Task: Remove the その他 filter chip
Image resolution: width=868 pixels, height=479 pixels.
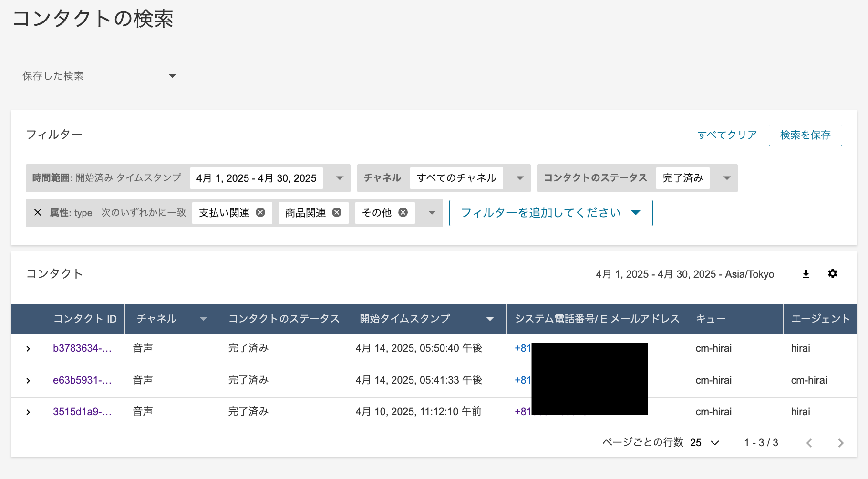Action: coord(403,212)
